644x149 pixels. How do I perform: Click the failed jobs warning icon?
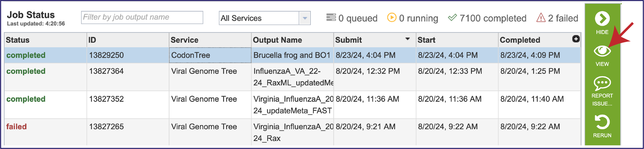pos(541,18)
